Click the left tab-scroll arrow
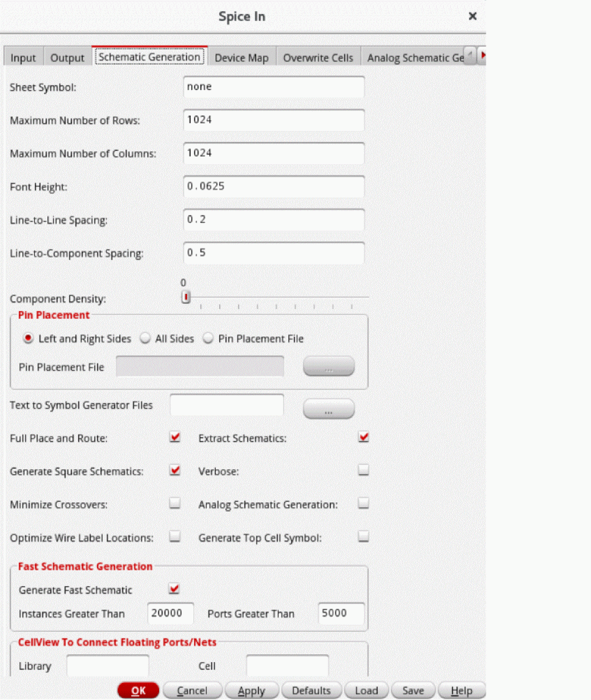The width and height of the screenshot is (591, 700). tap(470, 56)
